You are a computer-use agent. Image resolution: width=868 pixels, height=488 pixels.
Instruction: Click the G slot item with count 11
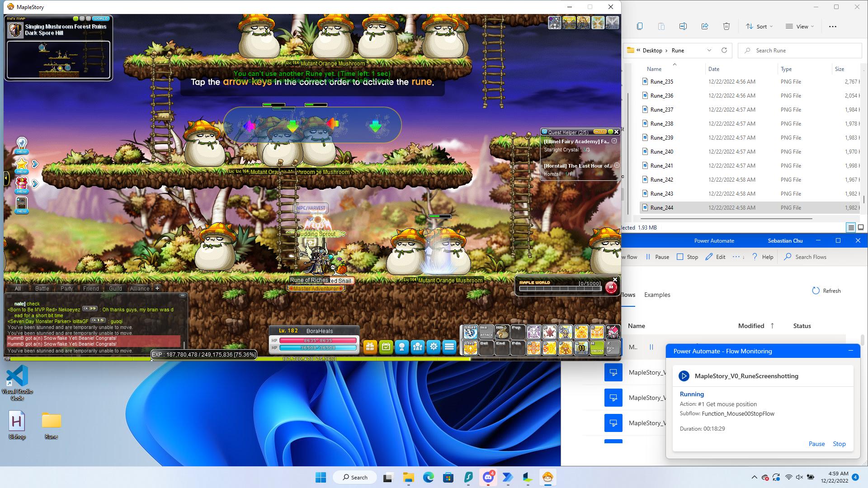point(581,347)
